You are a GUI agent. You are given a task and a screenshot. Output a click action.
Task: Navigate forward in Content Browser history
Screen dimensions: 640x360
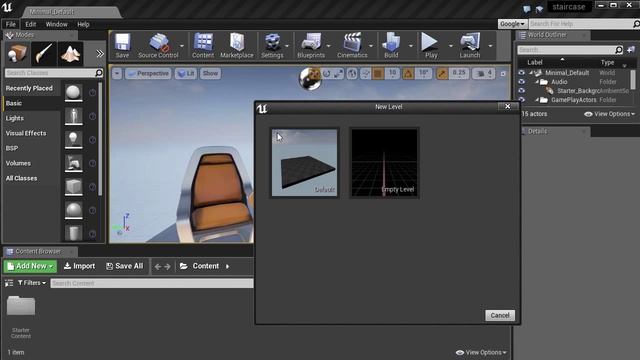[x=167, y=267]
